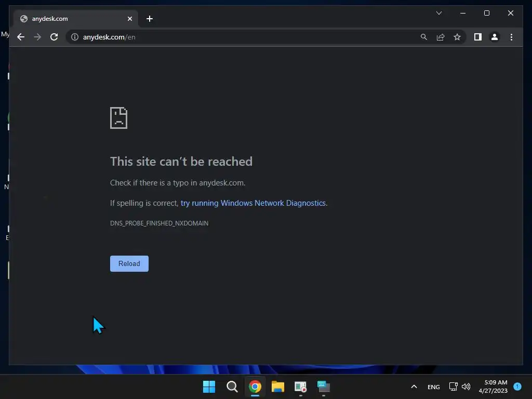Click Chrome icon in taskbar
The width and height of the screenshot is (532, 399).
tap(255, 387)
